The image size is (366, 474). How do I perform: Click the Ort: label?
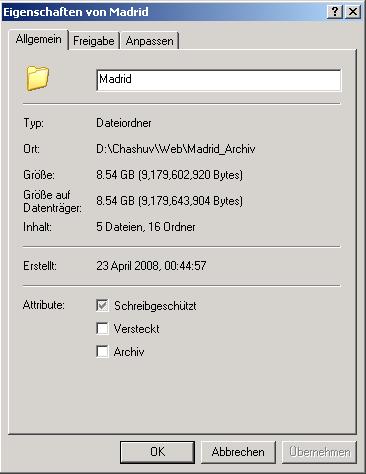[x=31, y=149]
